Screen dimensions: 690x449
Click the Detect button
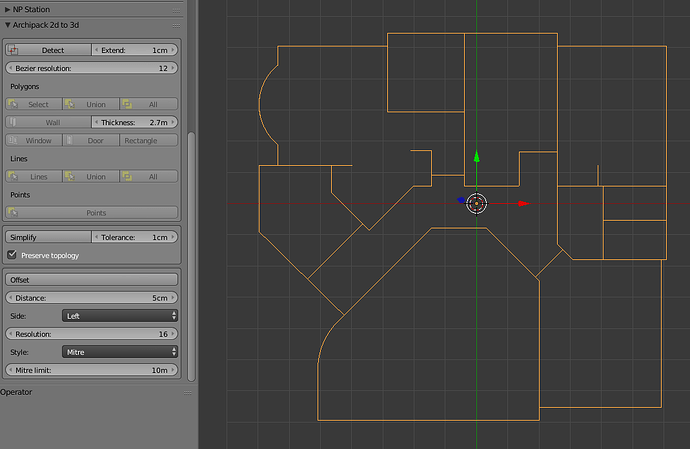[x=48, y=50]
